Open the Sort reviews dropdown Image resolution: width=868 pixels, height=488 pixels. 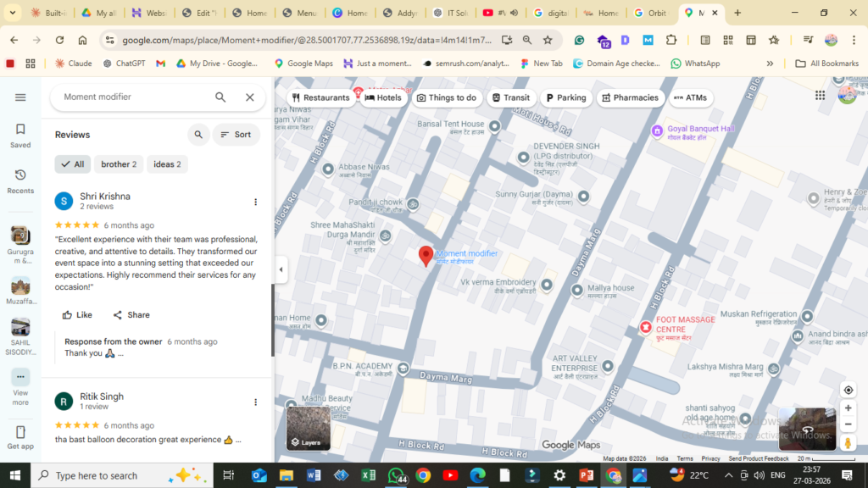click(236, 135)
